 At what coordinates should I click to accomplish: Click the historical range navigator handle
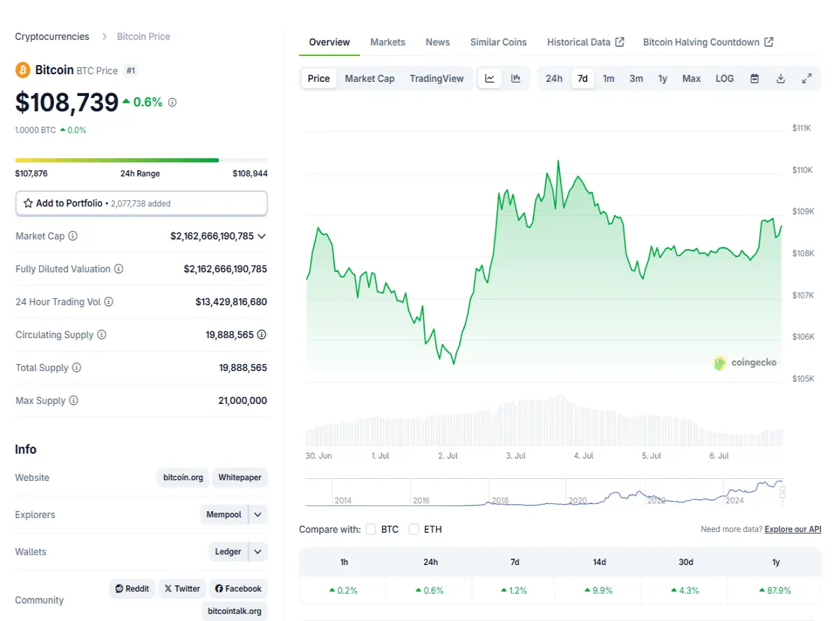tap(783, 492)
